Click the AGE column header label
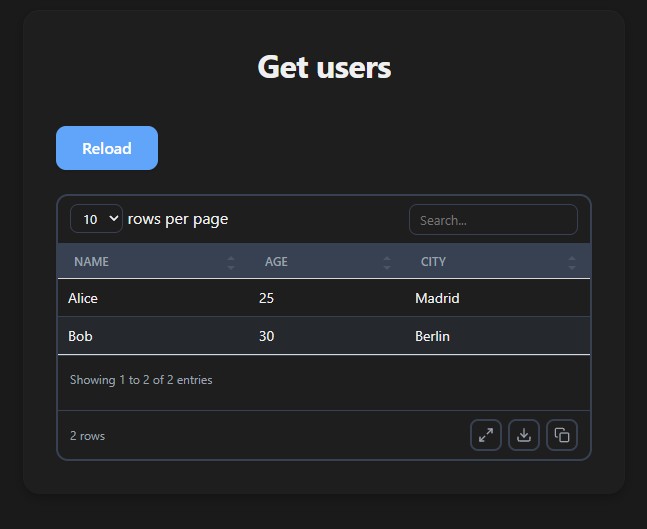 pyautogui.click(x=276, y=262)
